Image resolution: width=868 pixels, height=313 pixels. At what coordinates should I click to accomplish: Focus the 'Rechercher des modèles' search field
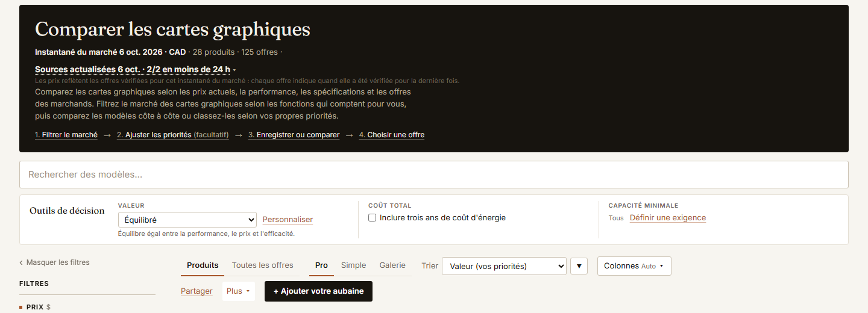point(434,175)
